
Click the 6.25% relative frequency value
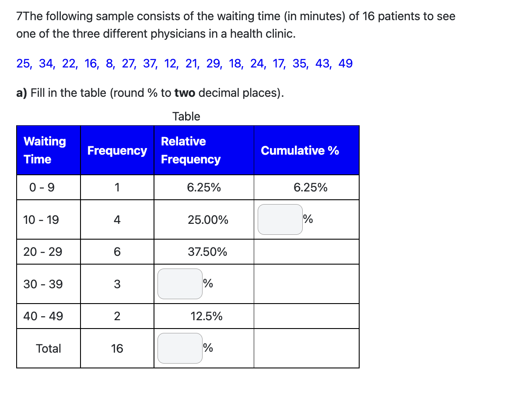click(x=203, y=187)
